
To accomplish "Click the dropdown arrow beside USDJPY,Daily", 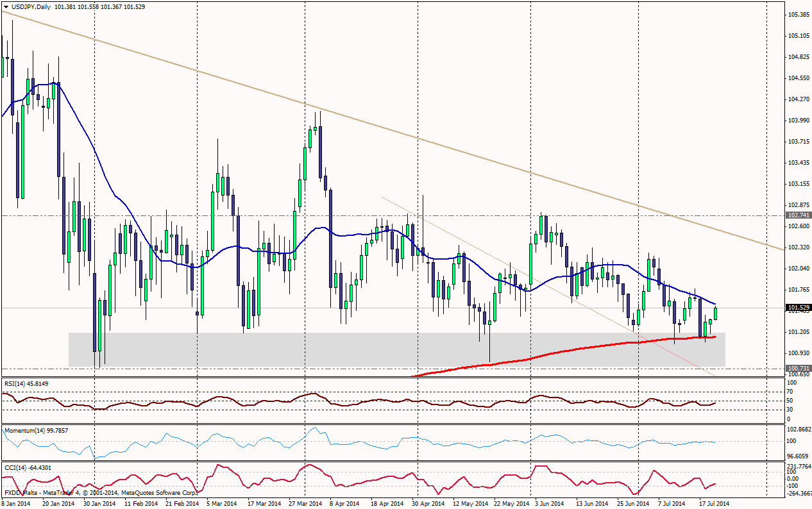I will (x=5, y=5).
